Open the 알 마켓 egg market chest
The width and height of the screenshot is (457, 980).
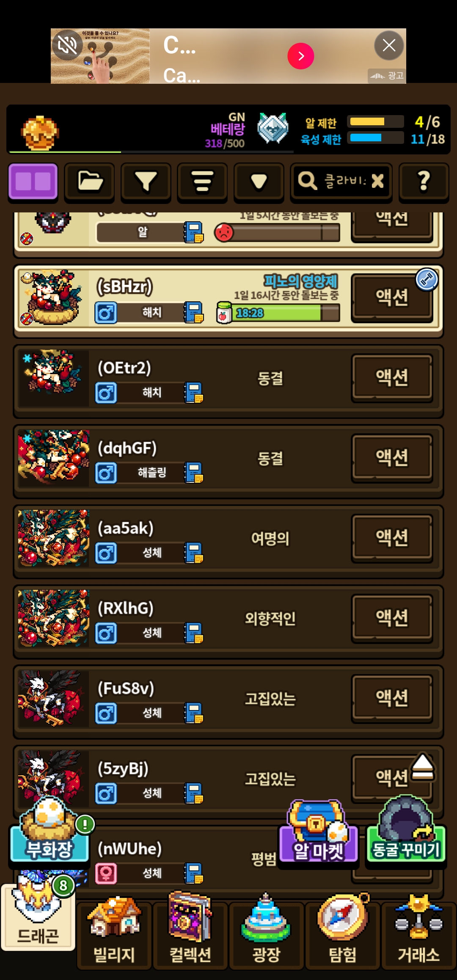318,831
